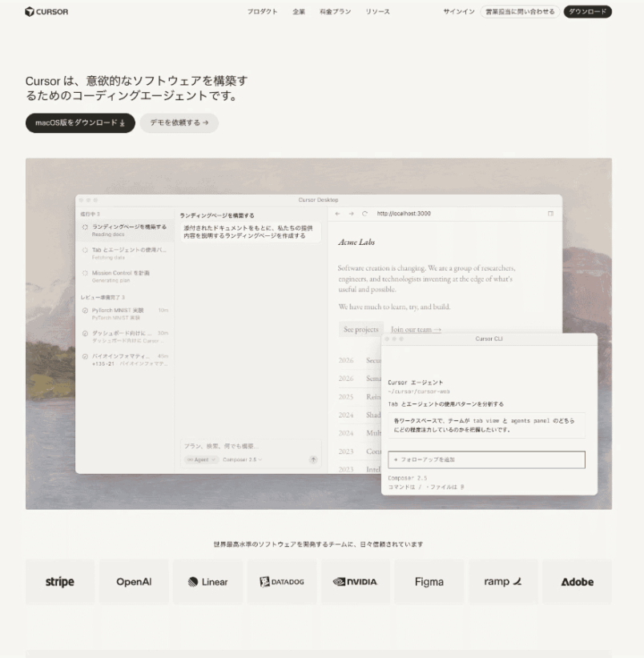The width and height of the screenshot is (644, 658).
Task: Click the Join our team link
Action: 416,330
